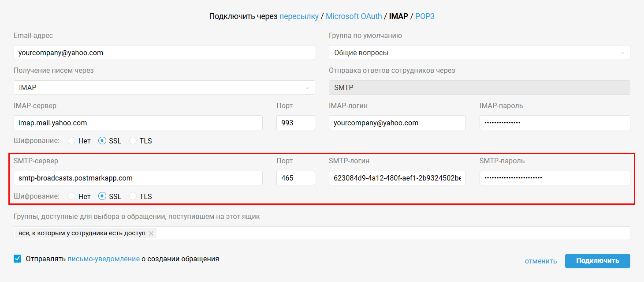Click the 'Подключить' button

pyautogui.click(x=597, y=261)
